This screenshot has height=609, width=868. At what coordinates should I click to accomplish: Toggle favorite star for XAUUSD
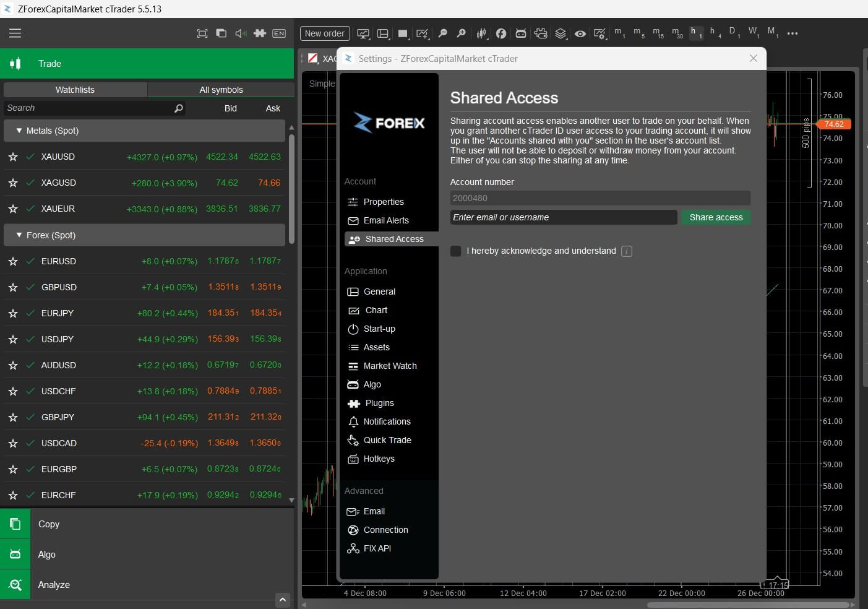[13, 157]
